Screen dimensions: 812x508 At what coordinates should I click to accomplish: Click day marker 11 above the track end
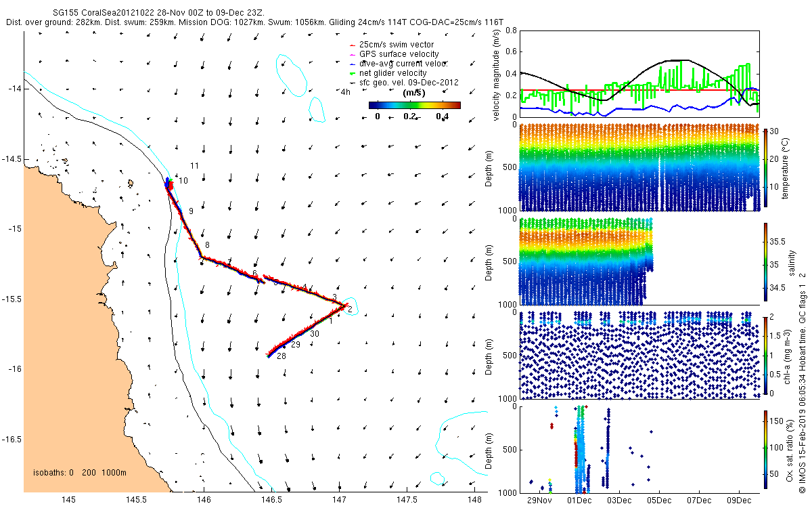click(x=194, y=166)
